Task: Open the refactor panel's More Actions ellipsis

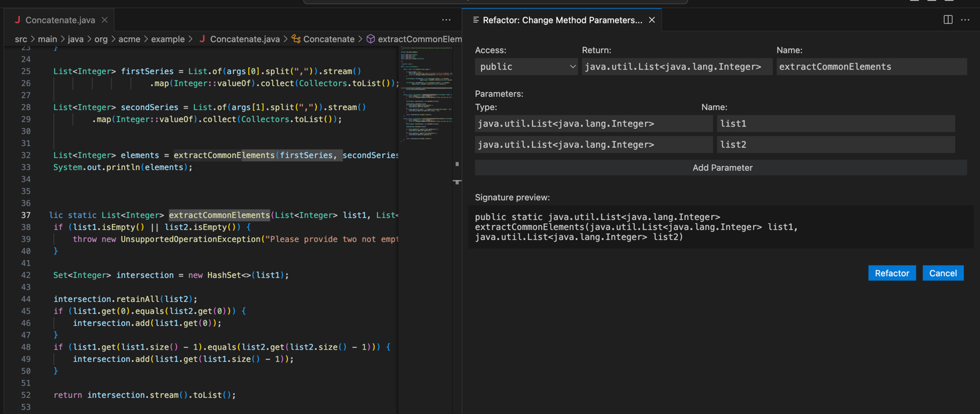Action: [x=965, y=20]
